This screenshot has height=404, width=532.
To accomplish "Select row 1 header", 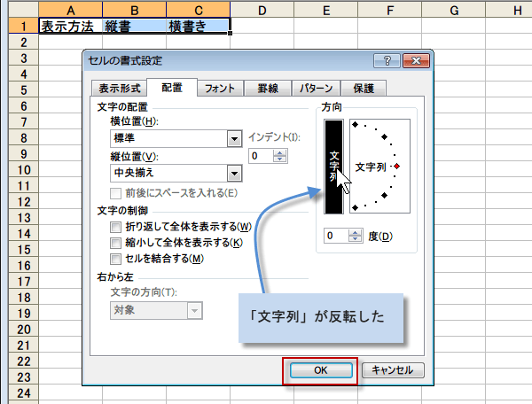I will point(23,26).
